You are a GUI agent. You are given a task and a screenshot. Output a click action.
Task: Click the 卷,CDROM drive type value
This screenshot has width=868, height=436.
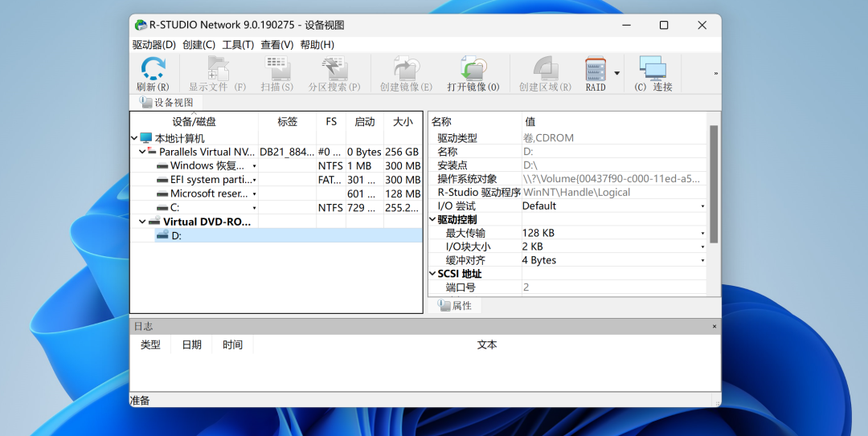click(x=548, y=138)
